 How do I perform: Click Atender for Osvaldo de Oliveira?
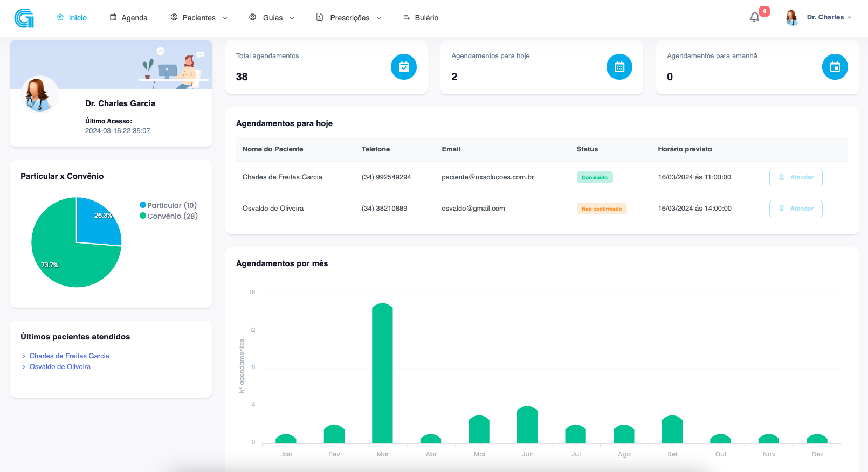(x=796, y=209)
